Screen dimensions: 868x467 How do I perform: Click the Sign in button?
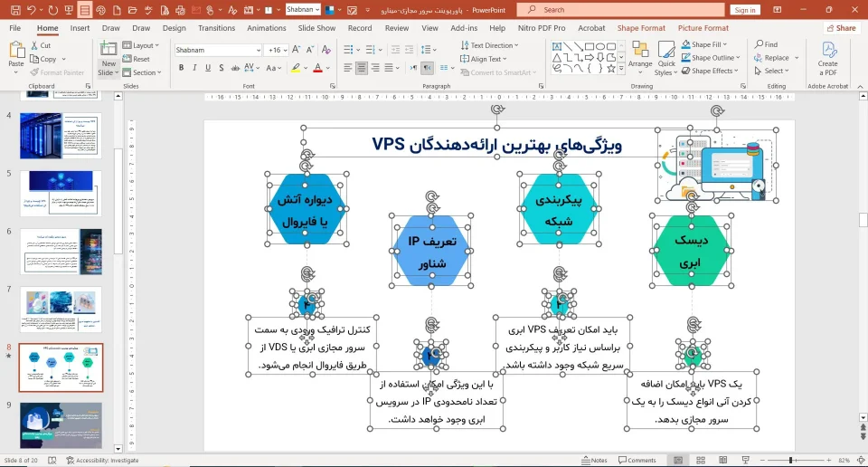pyautogui.click(x=744, y=10)
